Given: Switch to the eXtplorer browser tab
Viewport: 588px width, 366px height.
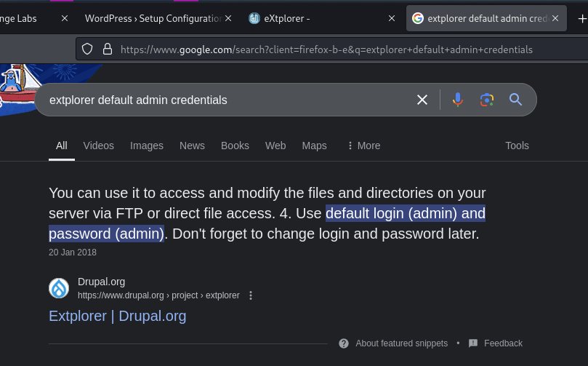Looking at the screenshot, I should click(320, 18).
